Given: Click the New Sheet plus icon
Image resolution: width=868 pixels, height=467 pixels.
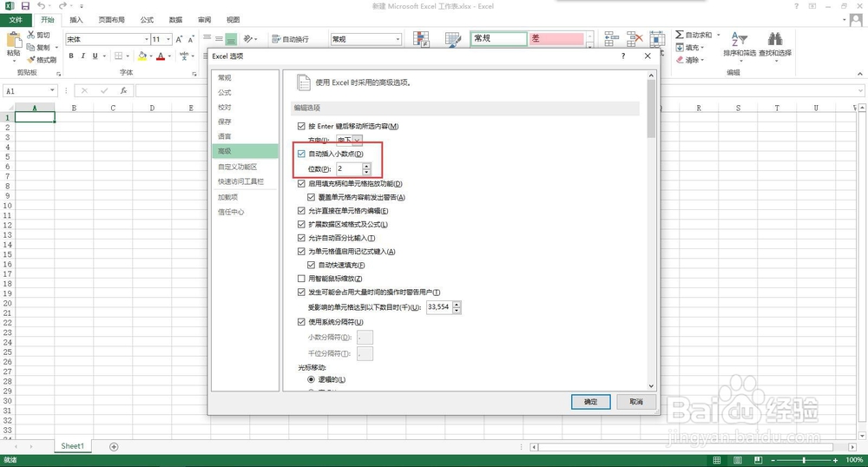Looking at the screenshot, I should pyautogui.click(x=114, y=446).
